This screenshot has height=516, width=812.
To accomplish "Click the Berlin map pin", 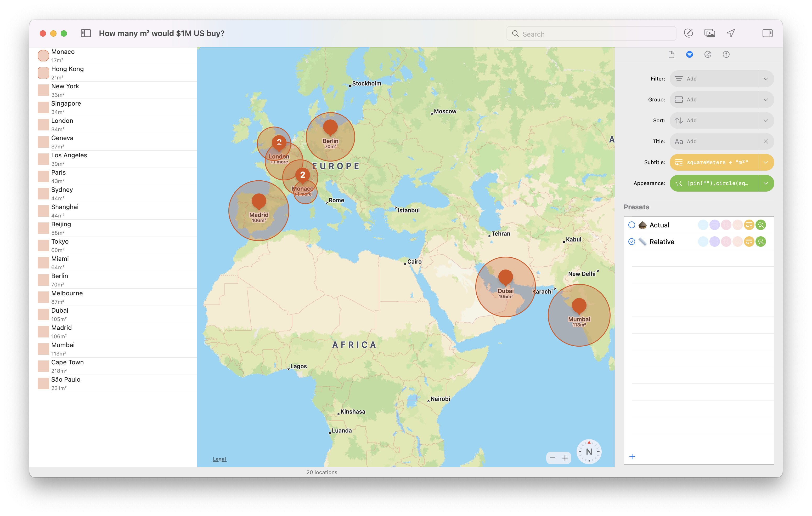I will 330,128.
